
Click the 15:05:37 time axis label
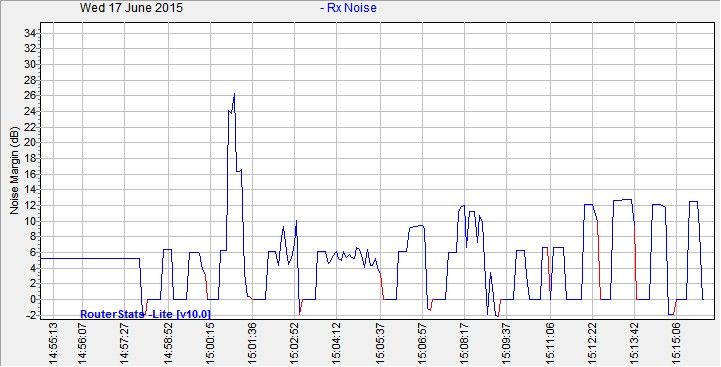(380, 343)
